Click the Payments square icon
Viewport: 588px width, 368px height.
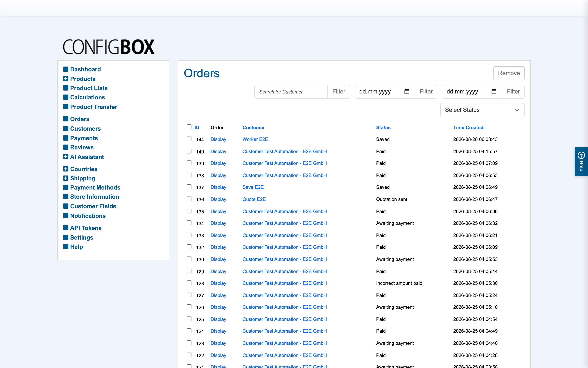(66, 138)
